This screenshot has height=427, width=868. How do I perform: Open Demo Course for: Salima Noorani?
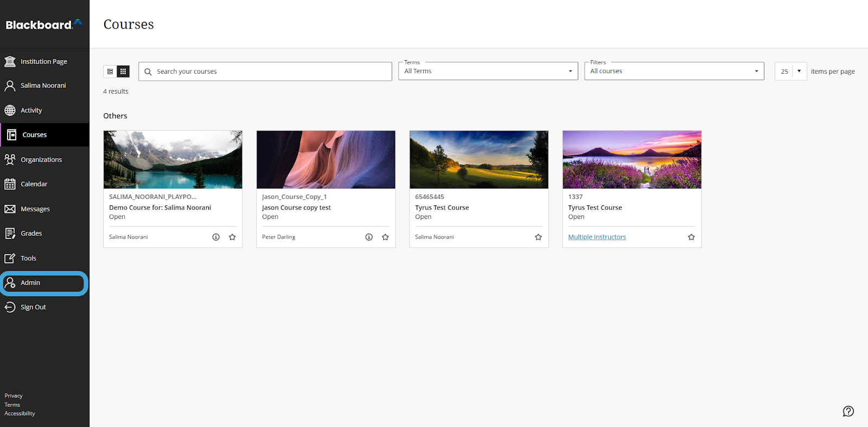pos(160,208)
